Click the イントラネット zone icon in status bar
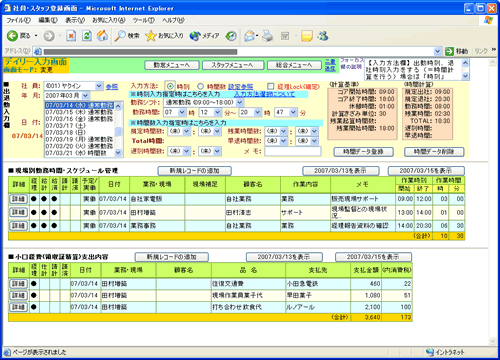Screen dimensions: 500x360 tap(430, 352)
